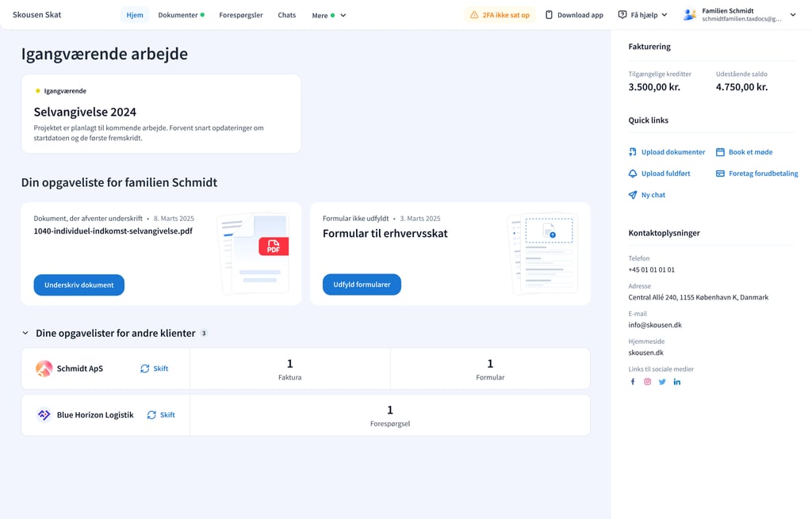The image size is (812, 519).
Task: Open the 2FA ikke sat op warning
Action: coord(500,15)
